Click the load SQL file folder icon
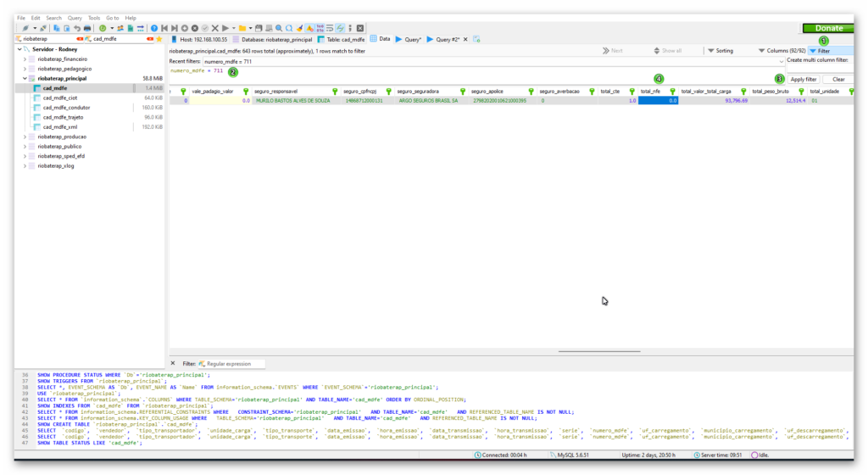The width and height of the screenshot is (868, 475). (242, 28)
